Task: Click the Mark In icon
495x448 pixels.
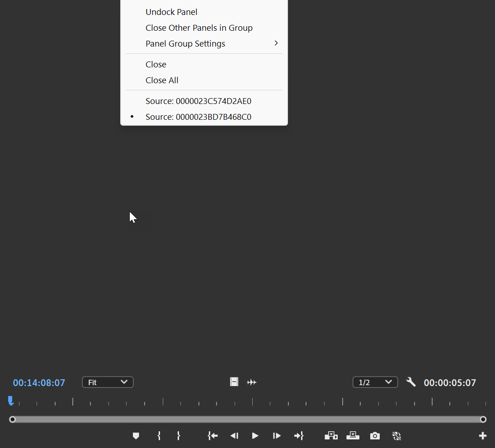Action: click(159, 436)
